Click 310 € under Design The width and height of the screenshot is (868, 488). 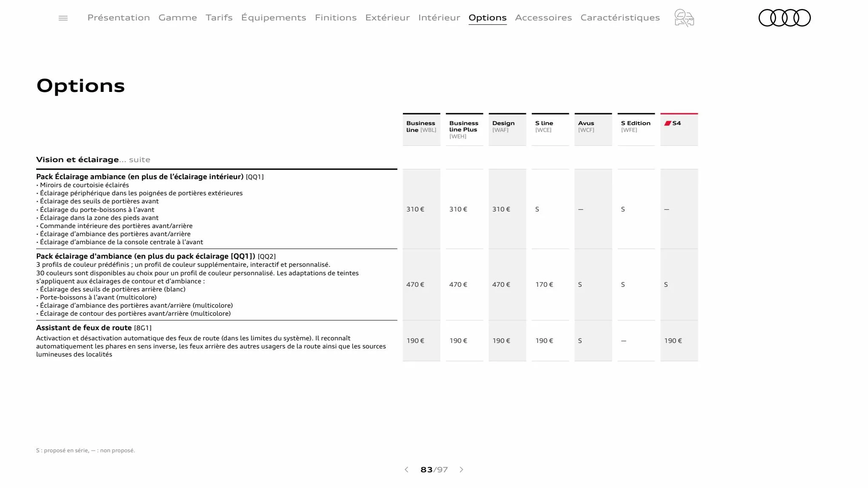pos(501,209)
